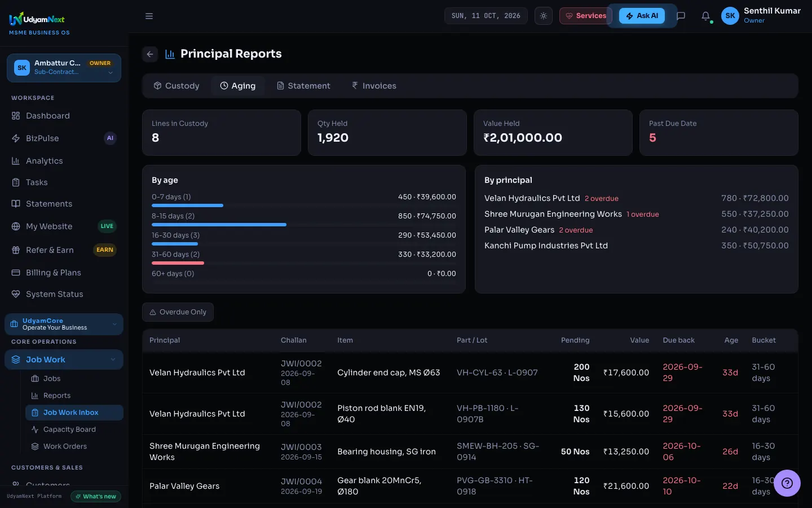Open Refer & Earn in sidebar
The height and width of the screenshot is (508, 812).
64,250
